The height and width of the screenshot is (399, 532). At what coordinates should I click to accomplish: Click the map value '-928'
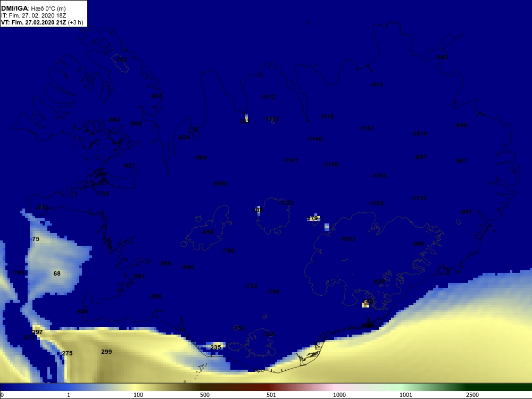[184, 137]
